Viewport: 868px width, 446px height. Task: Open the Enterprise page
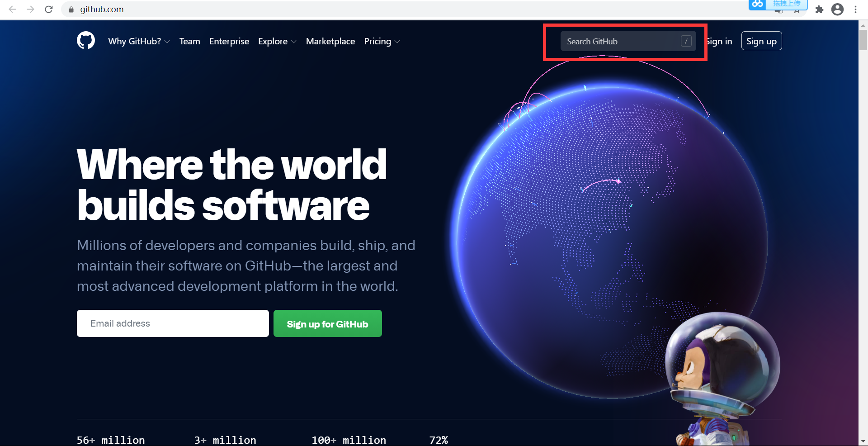click(x=229, y=41)
